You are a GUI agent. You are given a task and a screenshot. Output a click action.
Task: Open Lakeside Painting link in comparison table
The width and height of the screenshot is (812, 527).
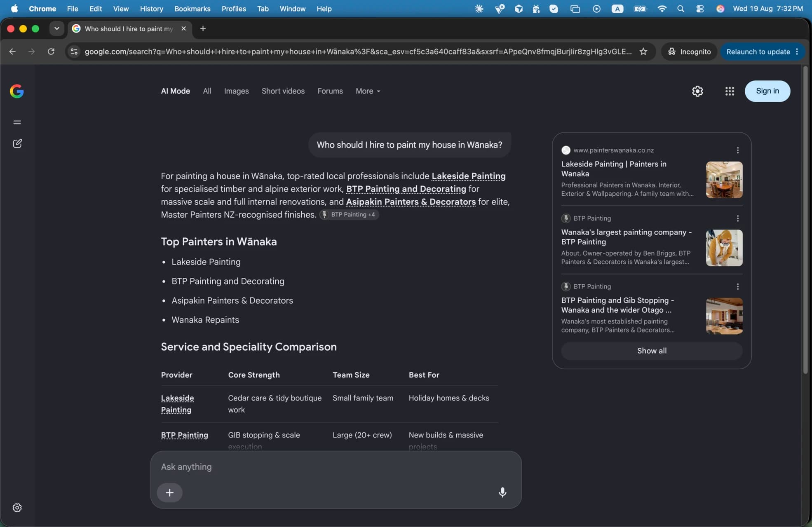(x=177, y=404)
